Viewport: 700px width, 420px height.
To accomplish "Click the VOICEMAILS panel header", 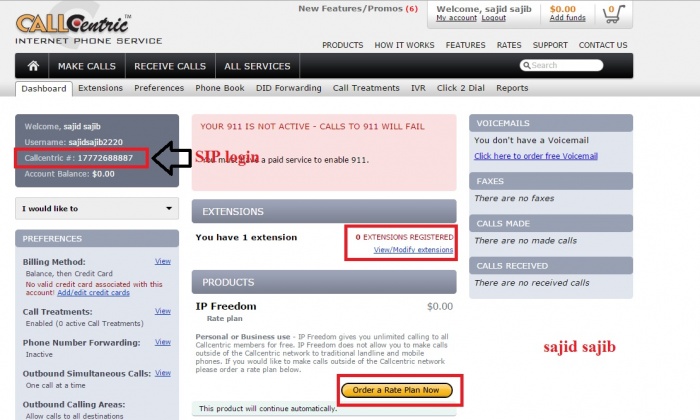I will point(551,123).
